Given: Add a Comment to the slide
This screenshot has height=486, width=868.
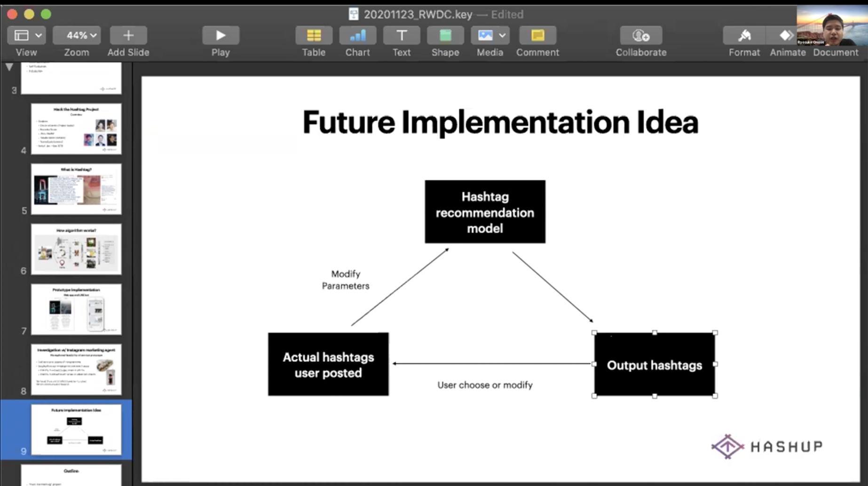Looking at the screenshot, I should point(537,36).
